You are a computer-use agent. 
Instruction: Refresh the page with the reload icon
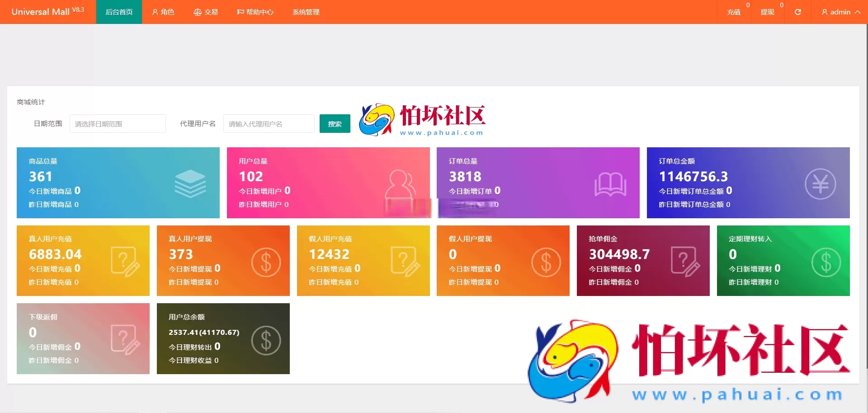coord(798,12)
